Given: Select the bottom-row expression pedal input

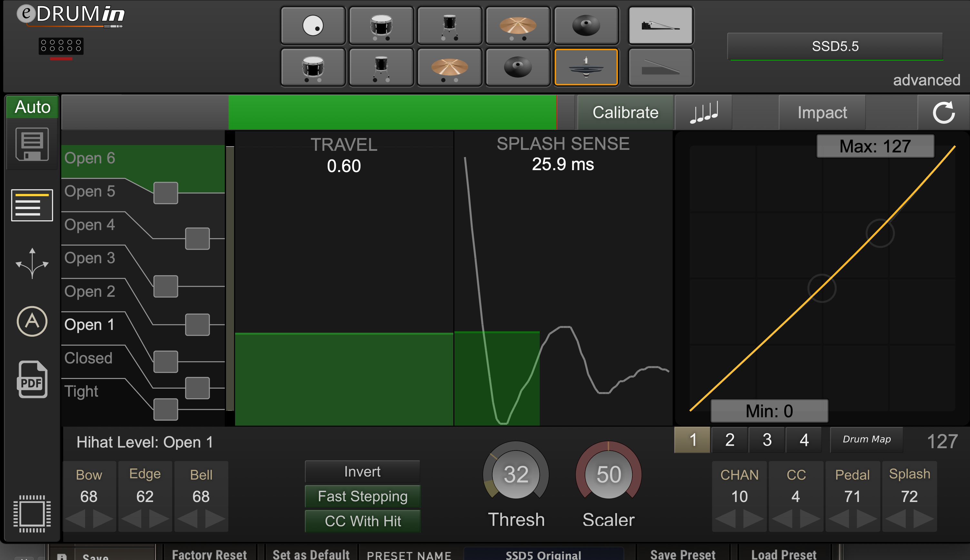Looking at the screenshot, I should (660, 67).
